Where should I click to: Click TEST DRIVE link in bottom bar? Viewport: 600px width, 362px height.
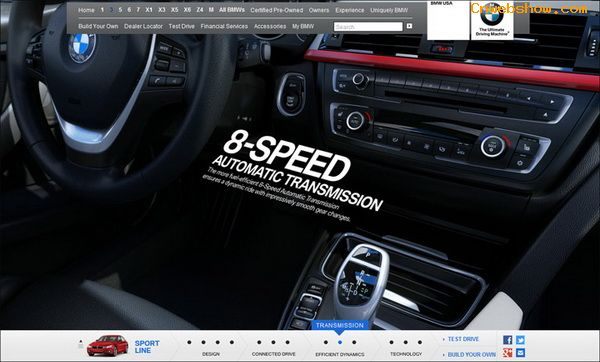coord(463,339)
